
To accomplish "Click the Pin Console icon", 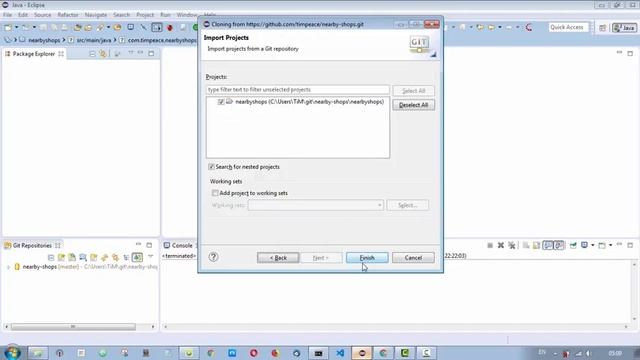I will (x=573, y=245).
